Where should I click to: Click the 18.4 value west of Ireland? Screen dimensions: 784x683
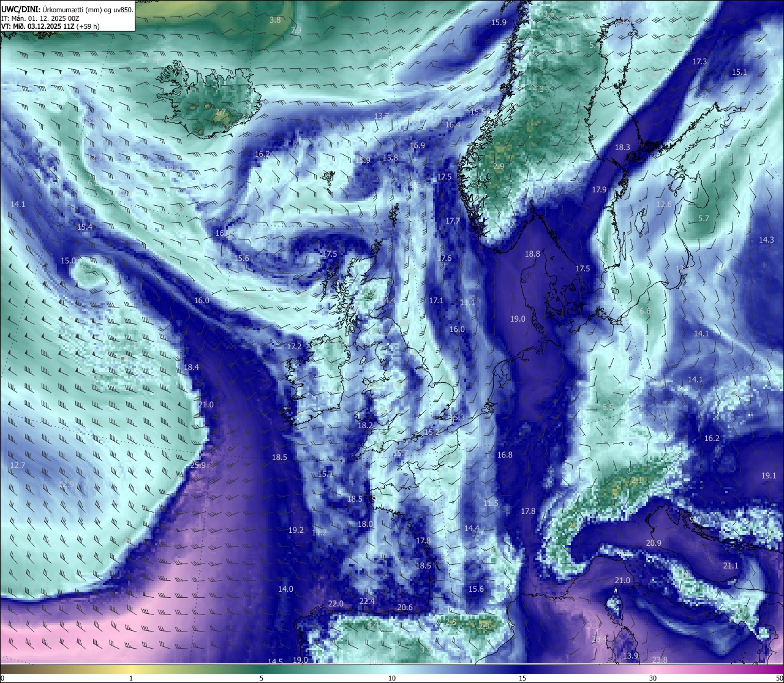pyautogui.click(x=192, y=368)
